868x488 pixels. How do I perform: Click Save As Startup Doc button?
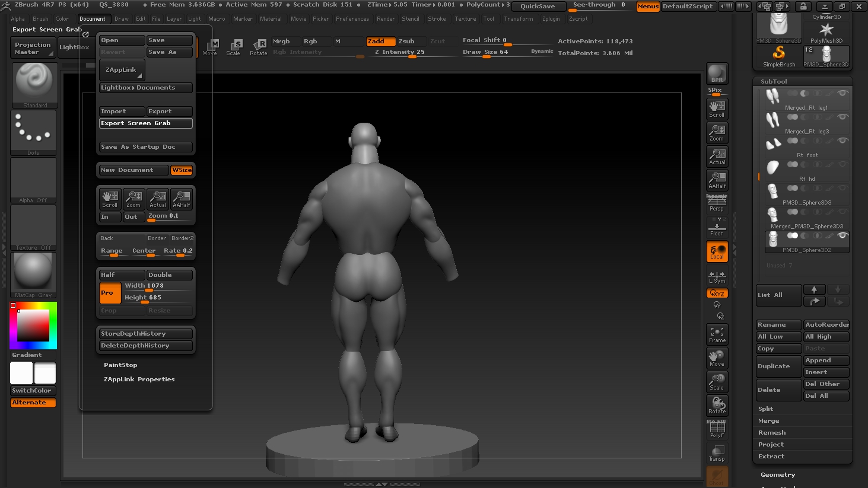coord(145,147)
